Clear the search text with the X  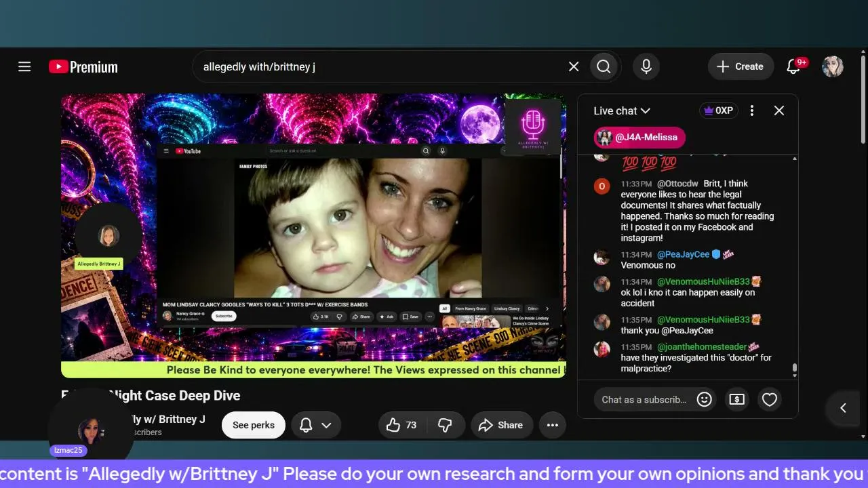574,66
